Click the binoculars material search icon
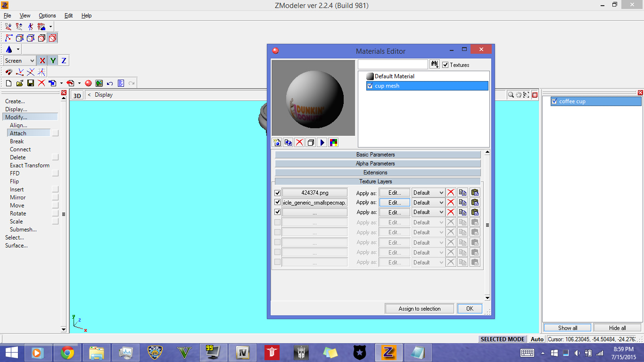The height and width of the screenshot is (362, 644). point(435,65)
